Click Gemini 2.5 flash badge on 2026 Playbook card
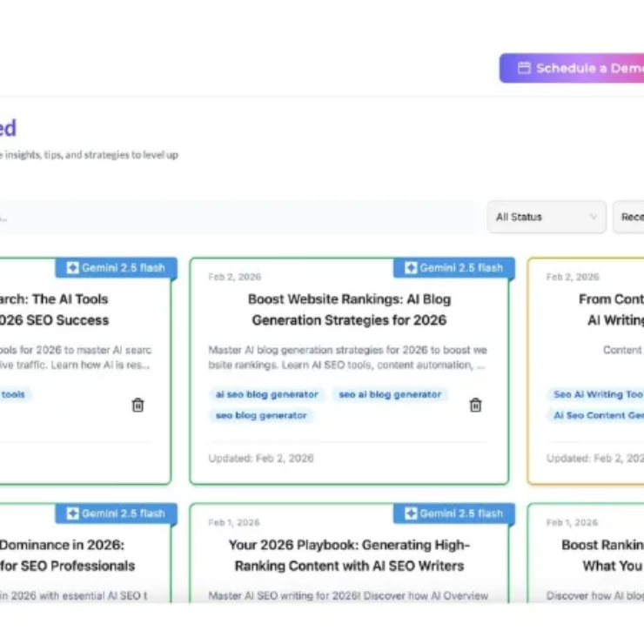This screenshot has width=644, height=644. pos(453,513)
